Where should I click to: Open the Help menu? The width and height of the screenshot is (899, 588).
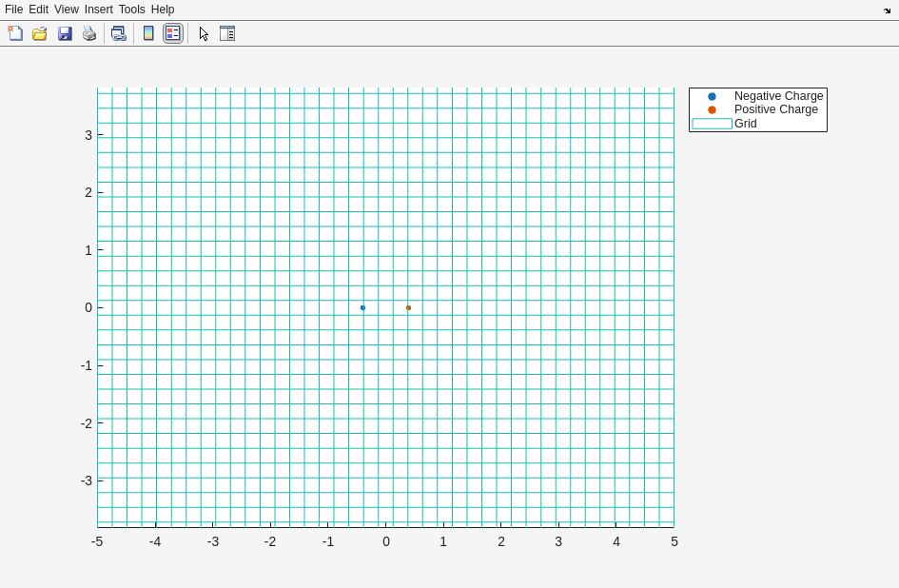pos(163,10)
